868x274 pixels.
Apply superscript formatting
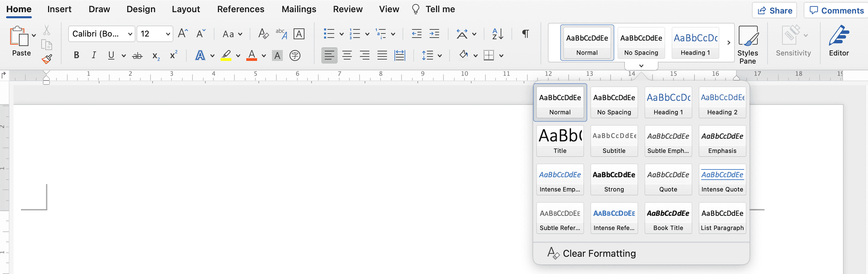pos(174,55)
